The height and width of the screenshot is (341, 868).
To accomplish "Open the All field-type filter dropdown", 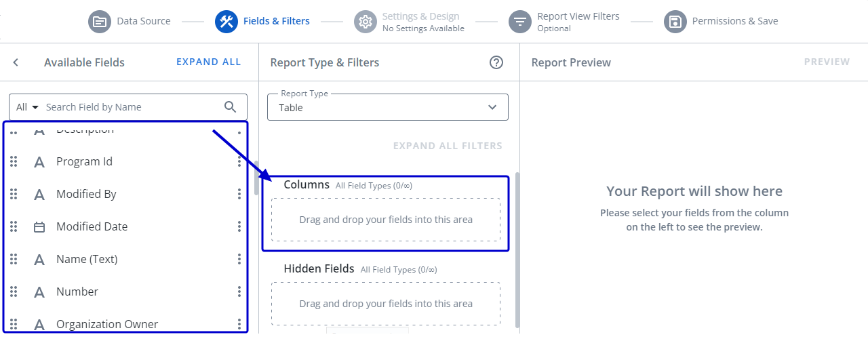I will click(x=27, y=107).
